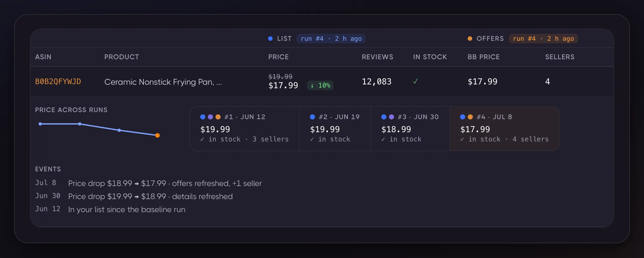The height and width of the screenshot is (258, 644).
Task: Click the struck-through $19.99 original price
Action: 280,76
